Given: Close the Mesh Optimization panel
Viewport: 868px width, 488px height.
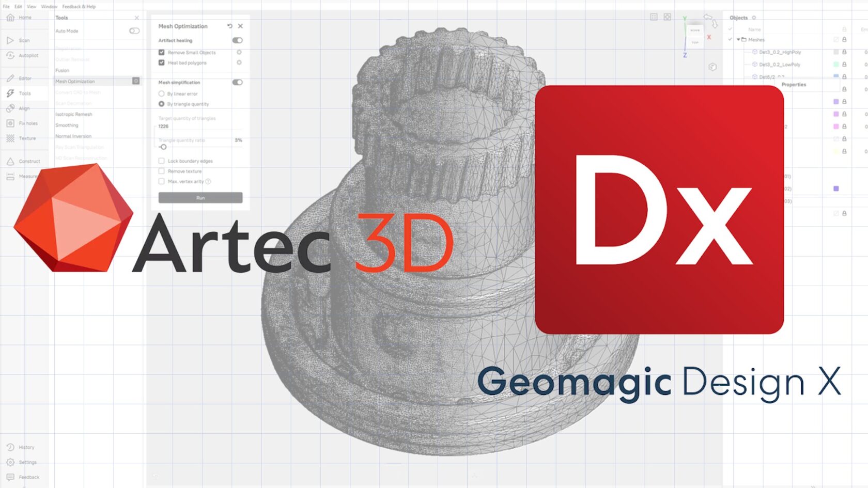Looking at the screenshot, I should click(x=240, y=26).
